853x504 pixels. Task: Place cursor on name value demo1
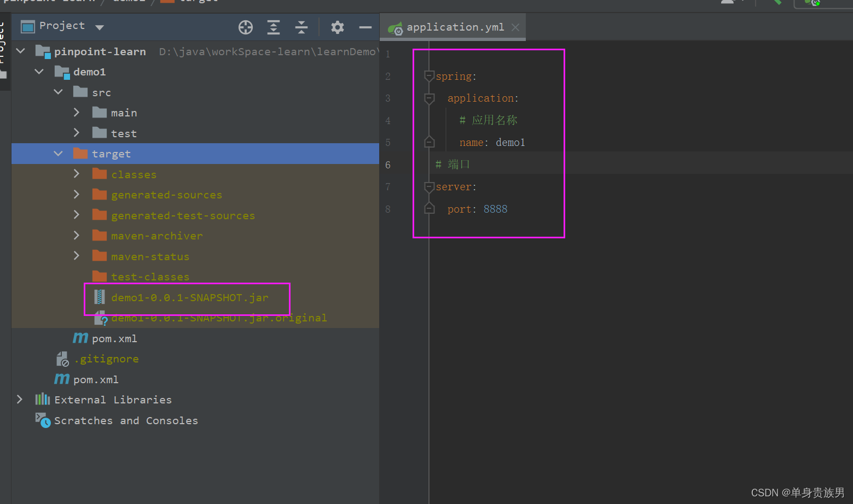point(510,143)
